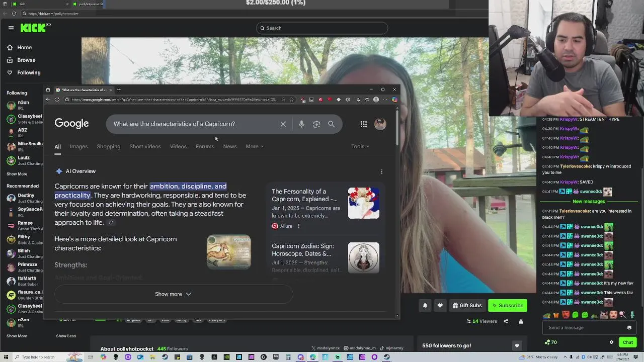
Task: Open the Google apps grid
Action: click(x=364, y=124)
